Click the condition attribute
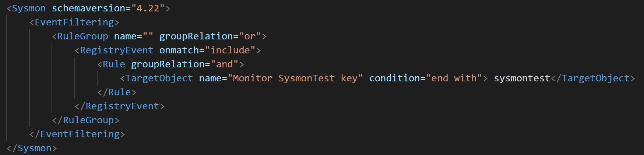The width and height of the screenshot is (644, 155). tap(394, 78)
